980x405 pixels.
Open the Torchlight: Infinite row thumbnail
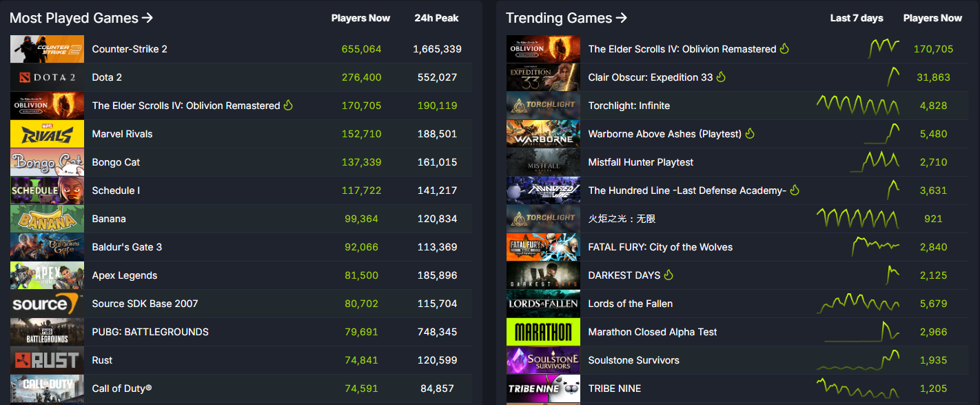click(x=543, y=106)
